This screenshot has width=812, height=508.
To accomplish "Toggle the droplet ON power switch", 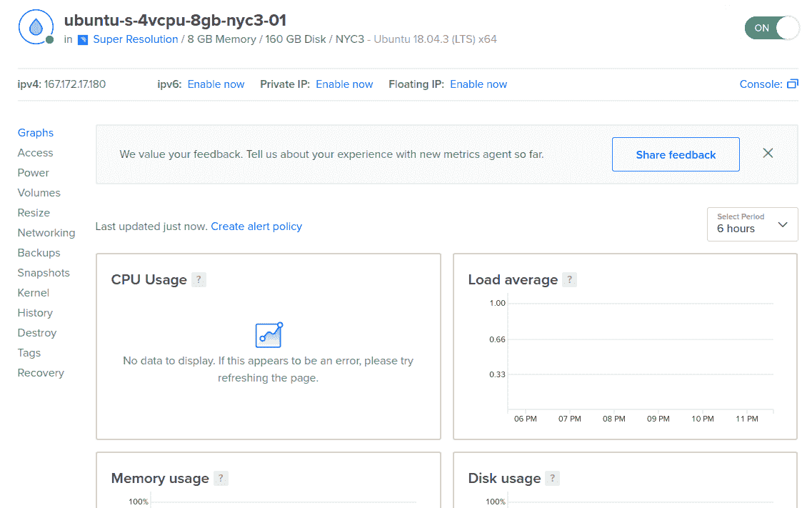I will [771, 28].
